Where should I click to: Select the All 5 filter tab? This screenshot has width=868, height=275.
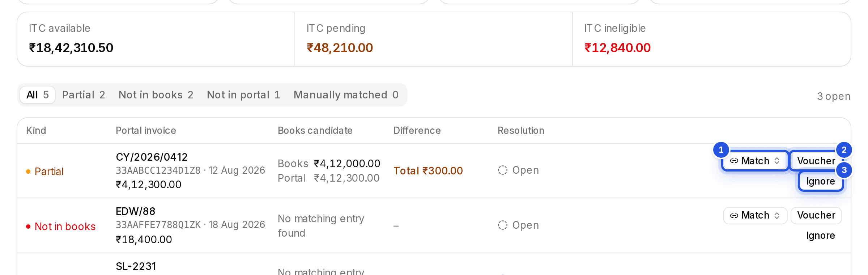(38, 95)
